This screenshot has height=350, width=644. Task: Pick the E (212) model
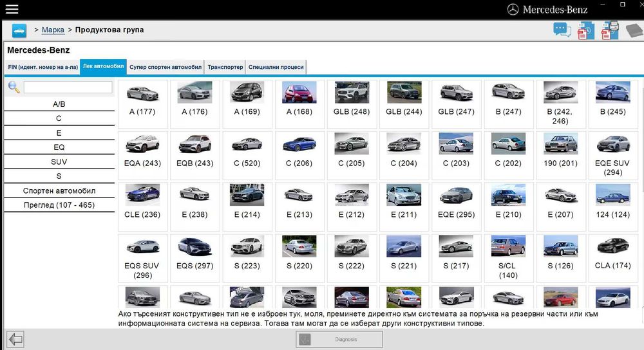[352, 207]
